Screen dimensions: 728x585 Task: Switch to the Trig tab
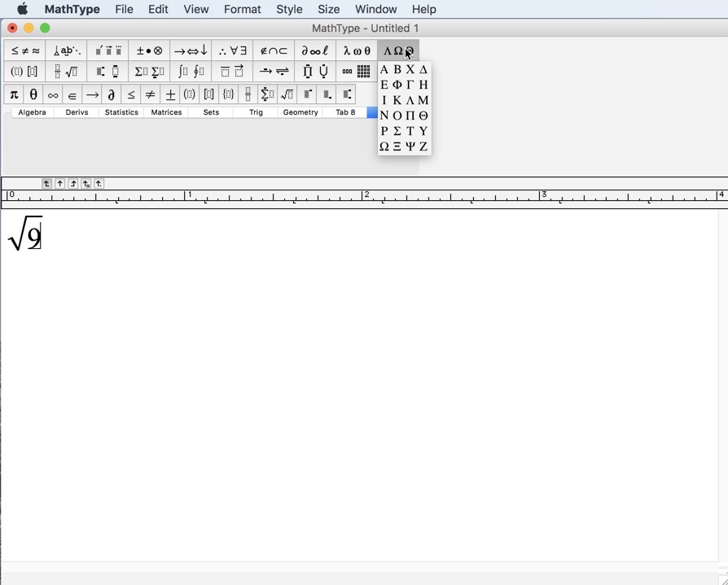255,112
